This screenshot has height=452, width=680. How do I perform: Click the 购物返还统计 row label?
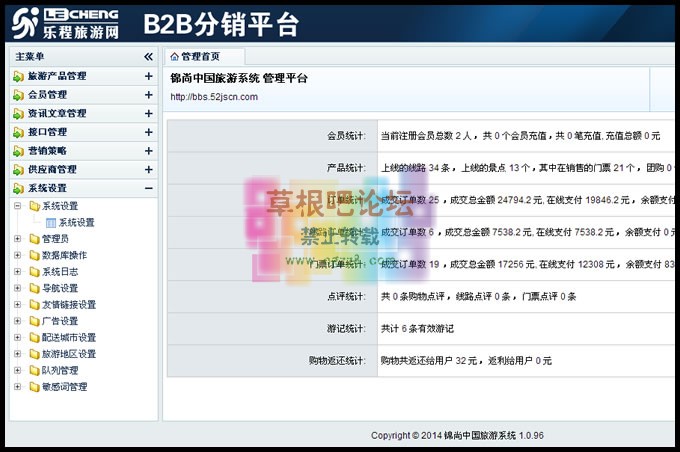tap(337, 361)
